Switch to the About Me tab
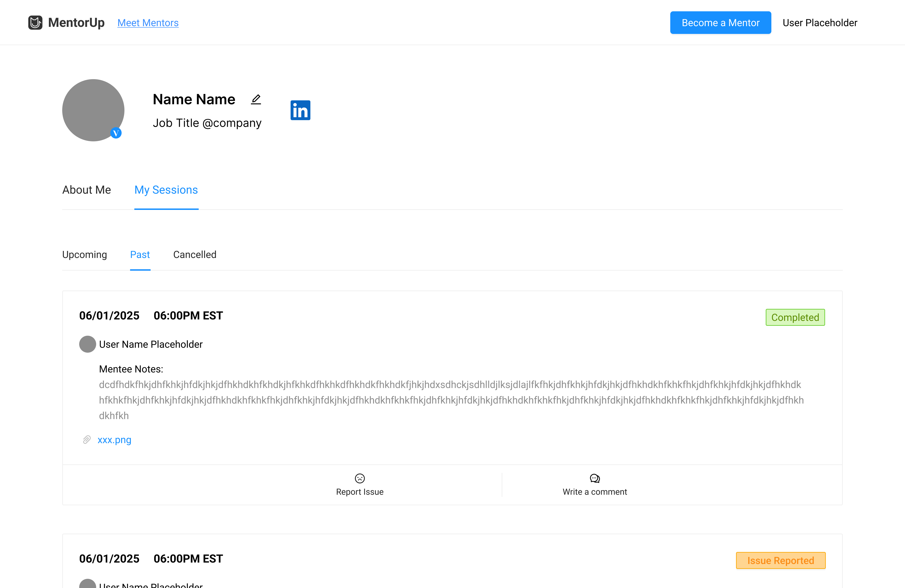The image size is (905, 588). 87,190
